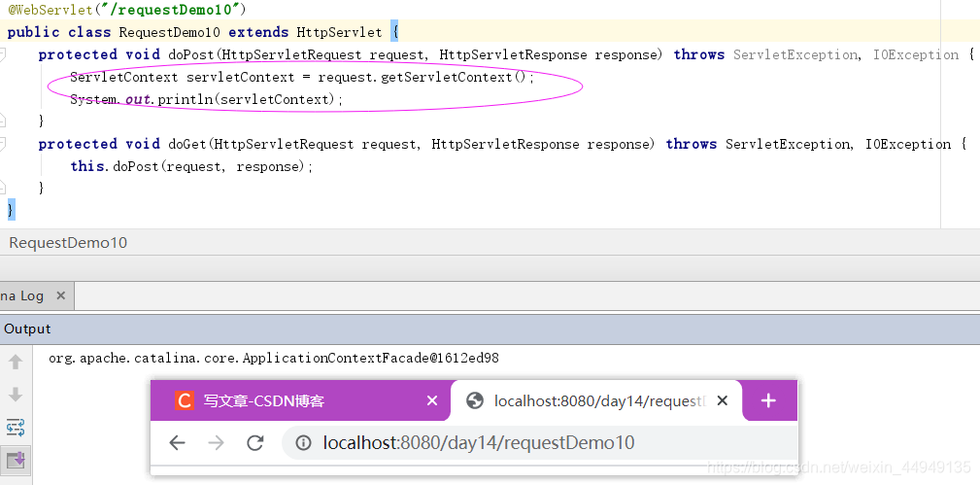Click class name RequestDemo10 in declaration

point(169,32)
